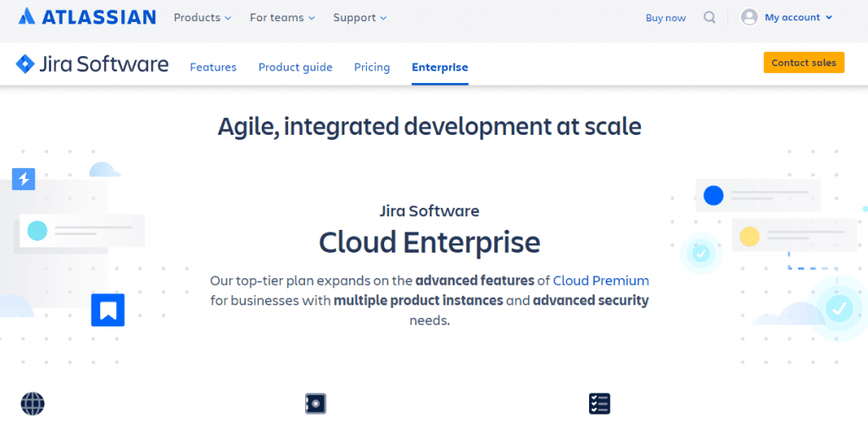Open the My account dropdown
The image size is (868, 430).
tap(798, 18)
